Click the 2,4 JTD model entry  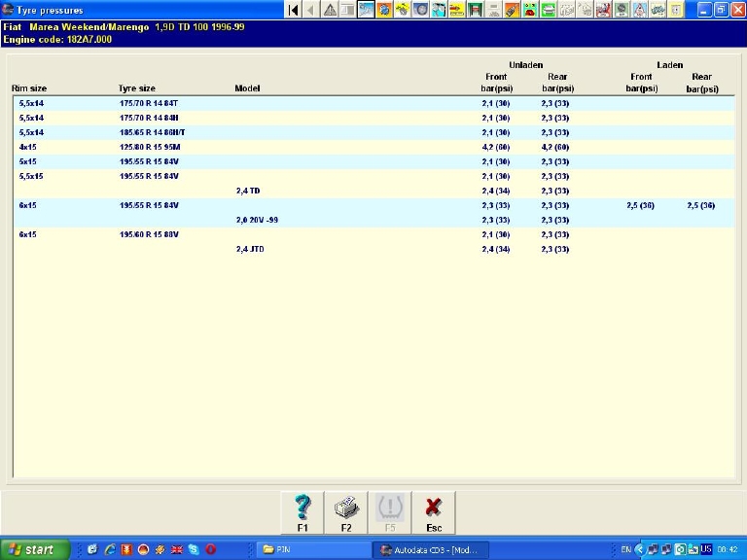(x=250, y=250)
